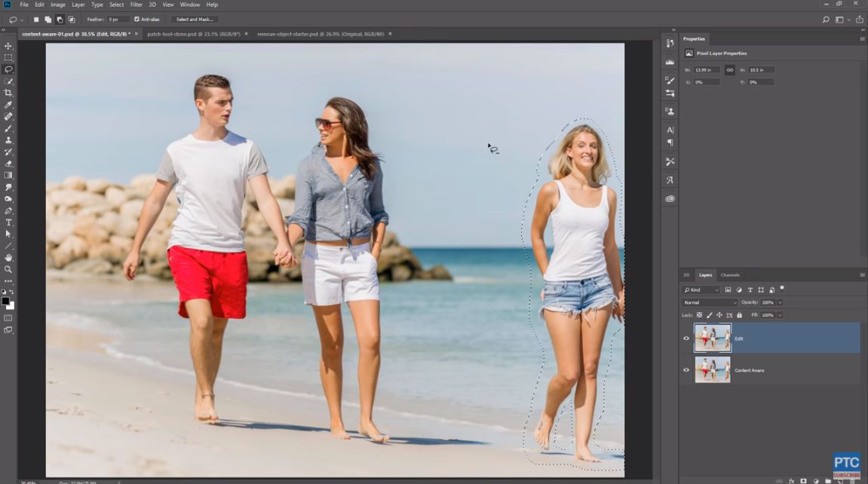868x484 pixels.
Task: Select the Eyedropper tool
Action: [8, 105]
